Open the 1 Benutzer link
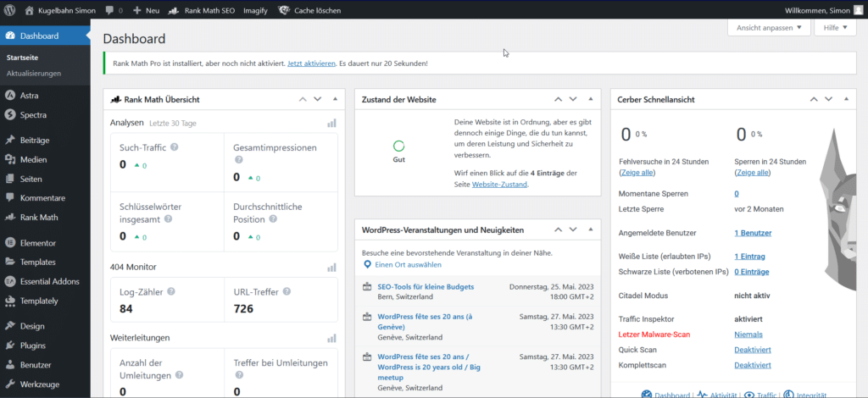Screen dimensions: 868x398 [x=753, y=233]
